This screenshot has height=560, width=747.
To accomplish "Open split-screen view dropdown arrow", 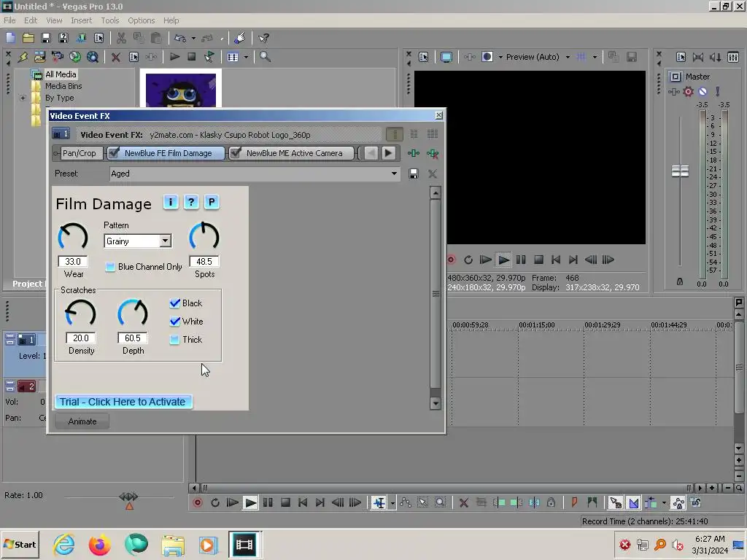I will pyautogui.click(x=500, y=57).
